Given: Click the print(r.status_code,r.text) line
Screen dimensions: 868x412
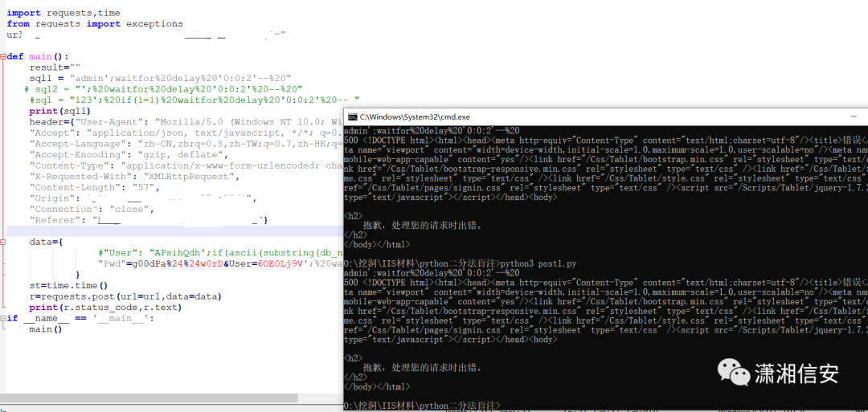Looking at the screenshot, I should coord(106,307).
